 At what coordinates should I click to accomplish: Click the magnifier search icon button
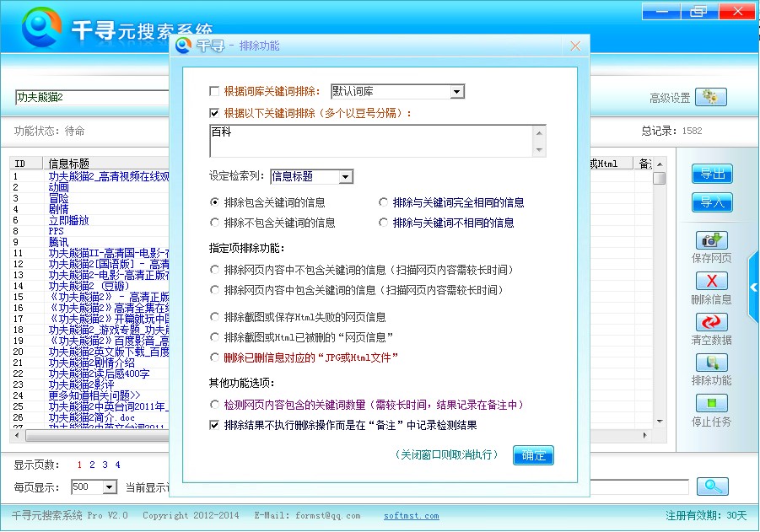coord(713,486)
